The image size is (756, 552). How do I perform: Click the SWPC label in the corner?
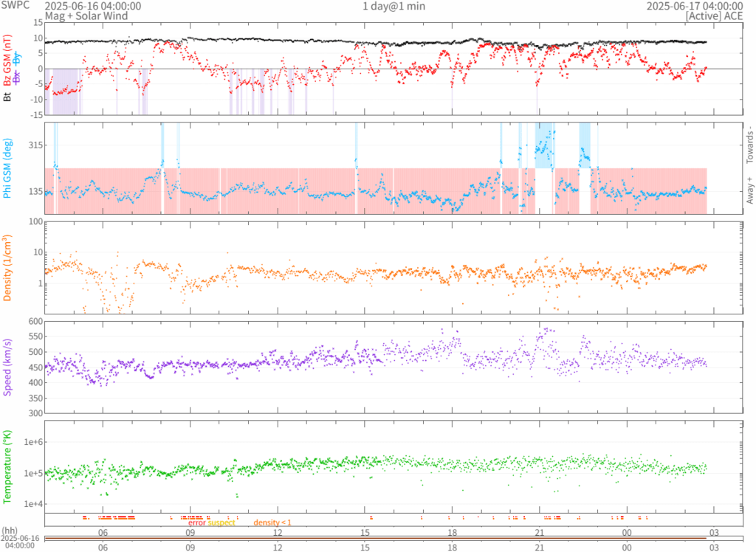(15, 6)
